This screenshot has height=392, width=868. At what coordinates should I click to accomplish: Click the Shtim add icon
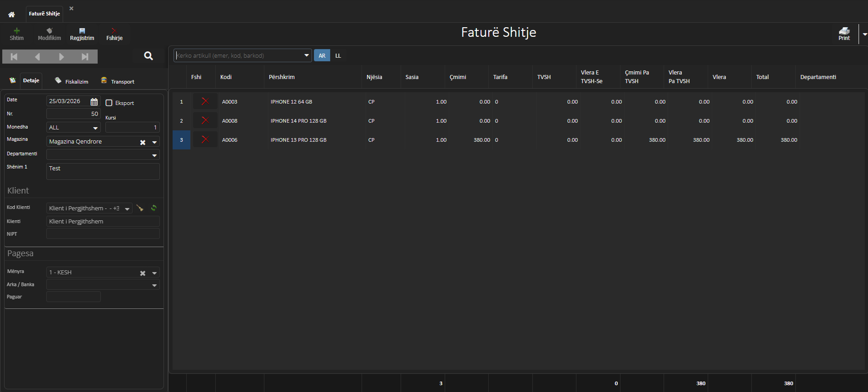point(17,31)
